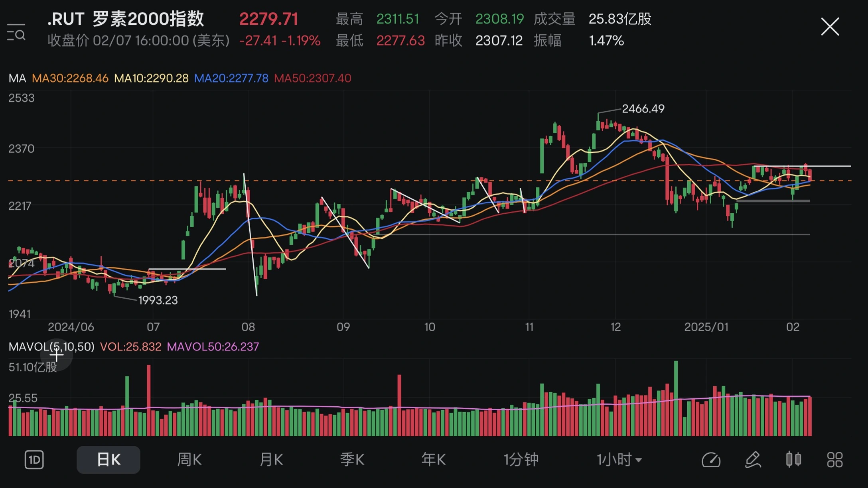Tap the 1993.23 low price marker
Screen dimensions: 868x488
click(158, 300)
